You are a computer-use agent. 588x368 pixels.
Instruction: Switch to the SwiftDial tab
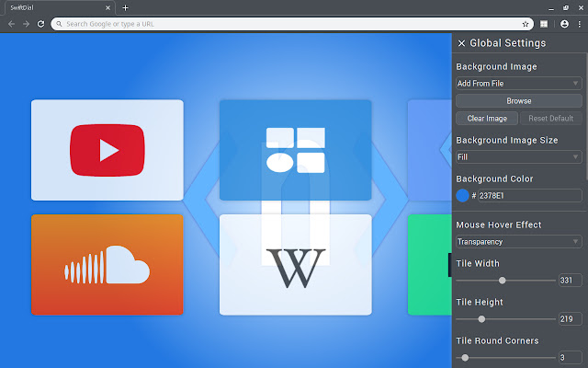pos(58,8)
